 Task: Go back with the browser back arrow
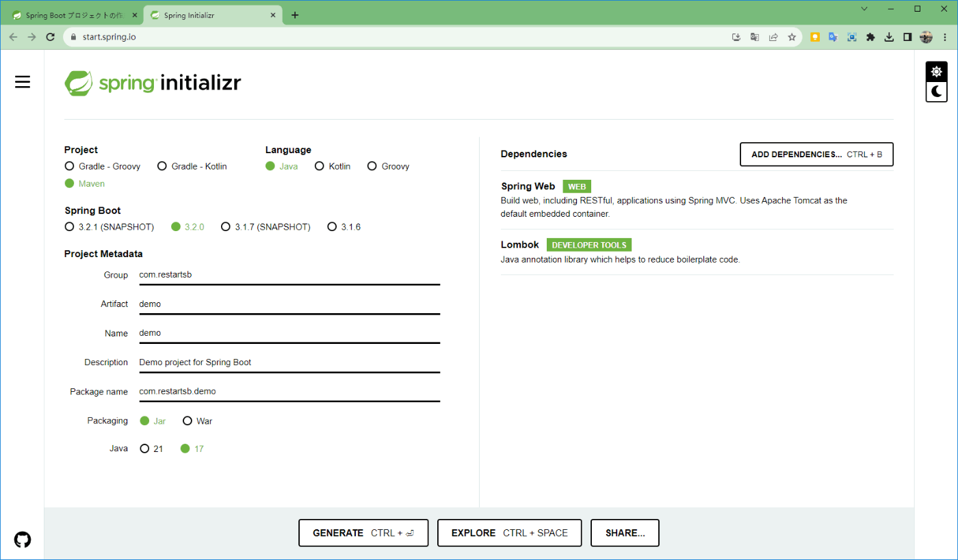tap(13, 37)
